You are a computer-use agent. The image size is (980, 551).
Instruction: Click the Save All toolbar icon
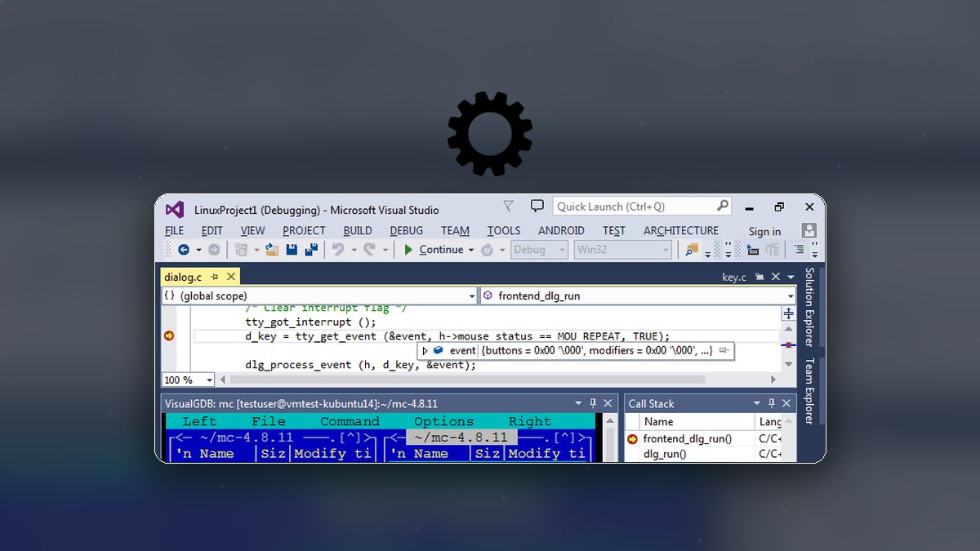click(311, 250)
